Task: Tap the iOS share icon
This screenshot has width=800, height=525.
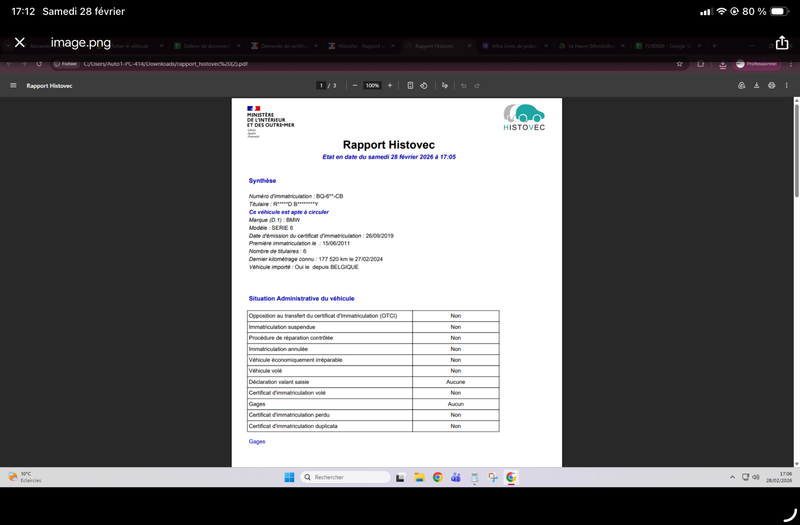Action: tap(782, 43)
